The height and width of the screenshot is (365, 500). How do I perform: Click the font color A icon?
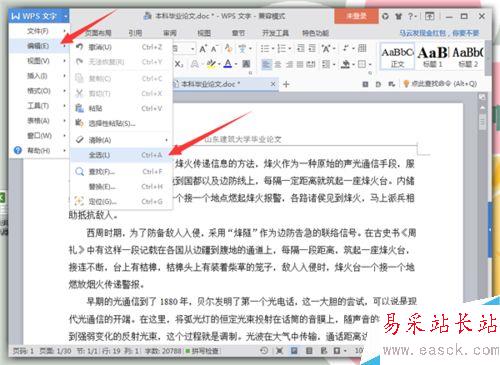click(x=228, y=64)
